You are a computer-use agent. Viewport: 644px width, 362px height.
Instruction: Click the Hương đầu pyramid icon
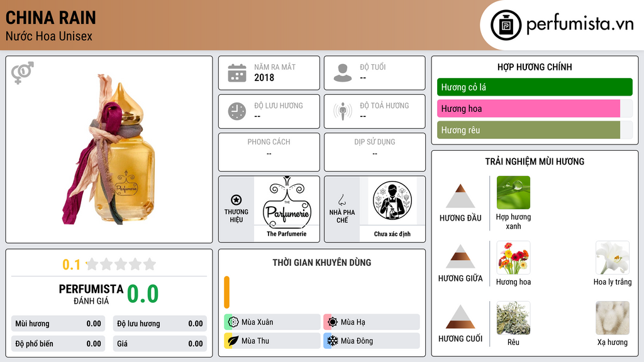pyautogui.click(x=460, y=196)
